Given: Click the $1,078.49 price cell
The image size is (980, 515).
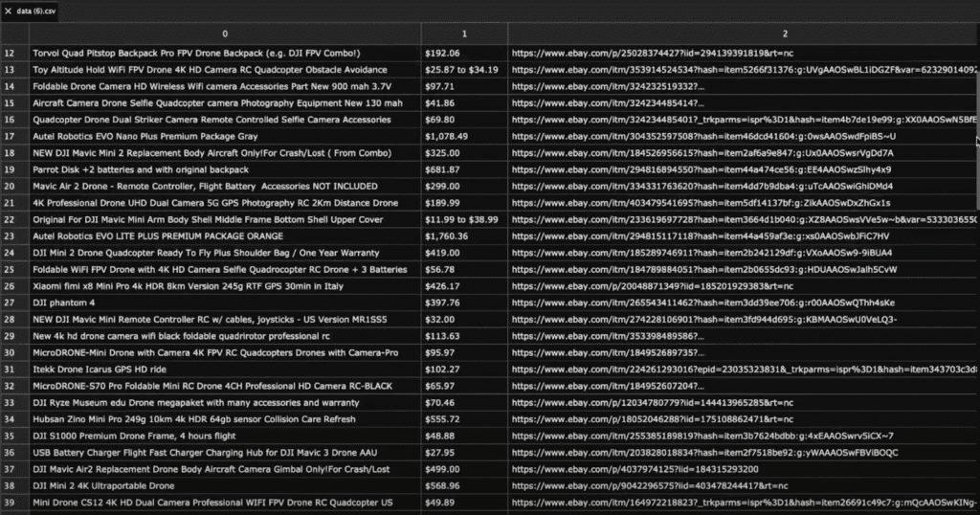Looking at the screenshot, I should 464,136.
